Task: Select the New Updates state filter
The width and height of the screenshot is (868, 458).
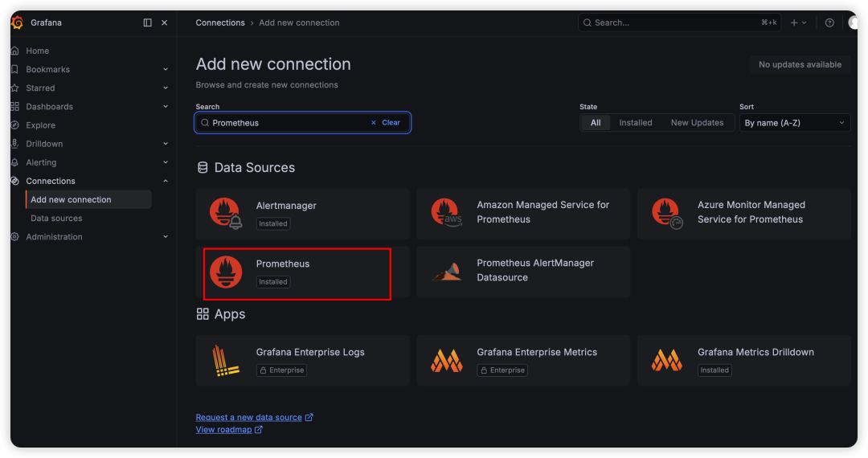Action: pos(697,123)
